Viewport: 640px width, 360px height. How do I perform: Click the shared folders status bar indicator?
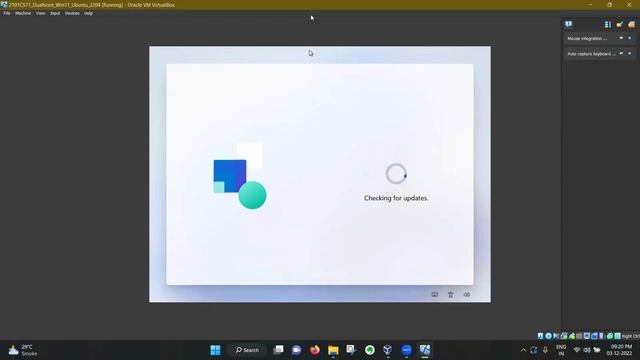coord(579,336)
